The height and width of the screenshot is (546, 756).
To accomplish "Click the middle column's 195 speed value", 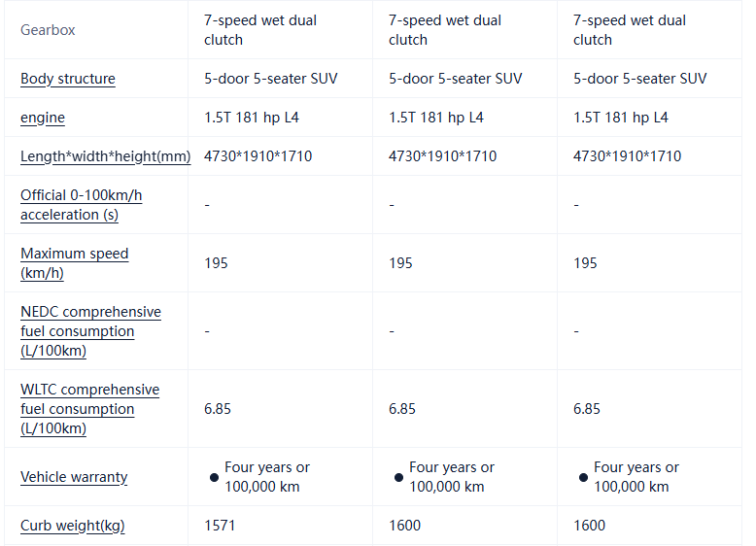I will 400,263.
